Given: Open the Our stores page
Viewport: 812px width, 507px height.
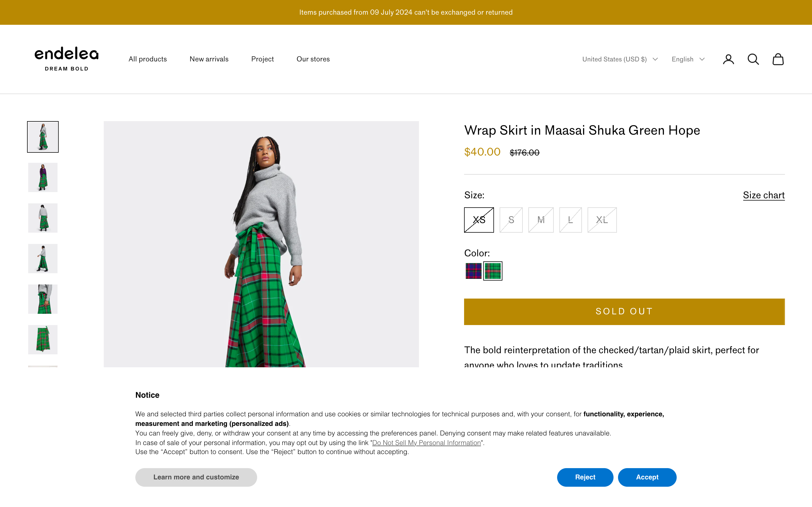Looking at the screenshot, I should tap(313, 59).
